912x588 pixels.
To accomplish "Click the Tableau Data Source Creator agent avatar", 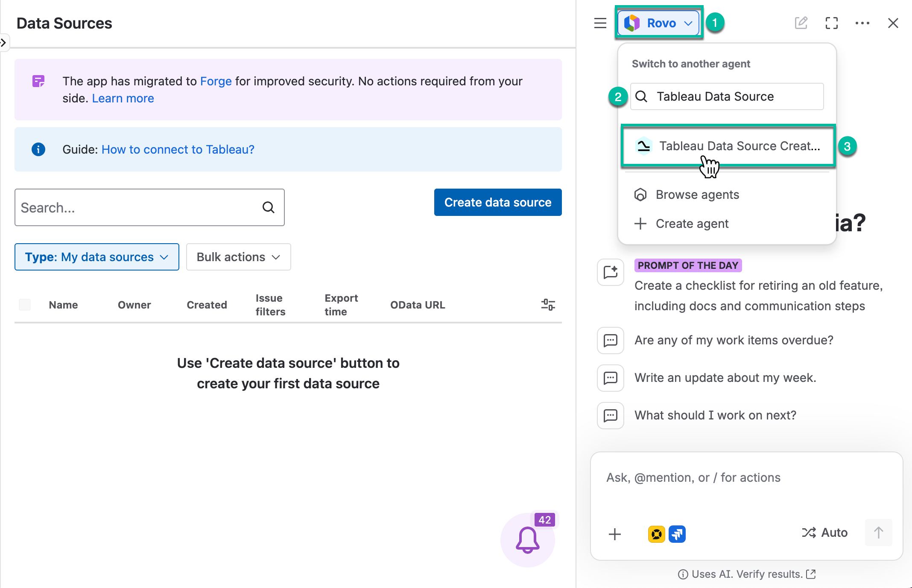I will [643, 146].
